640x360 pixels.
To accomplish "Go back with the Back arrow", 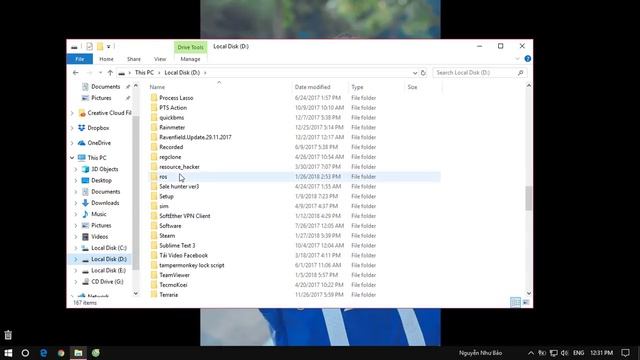I will tap(76, 73).
